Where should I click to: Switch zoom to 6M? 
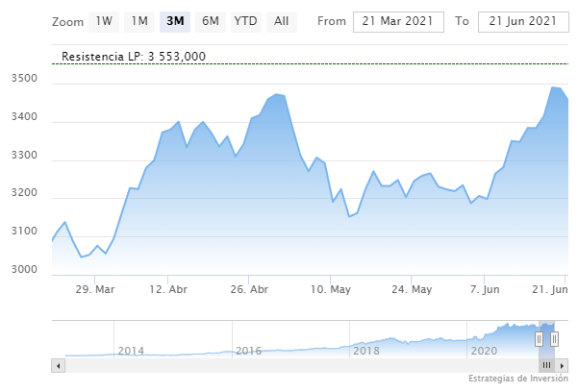[210, 21]
